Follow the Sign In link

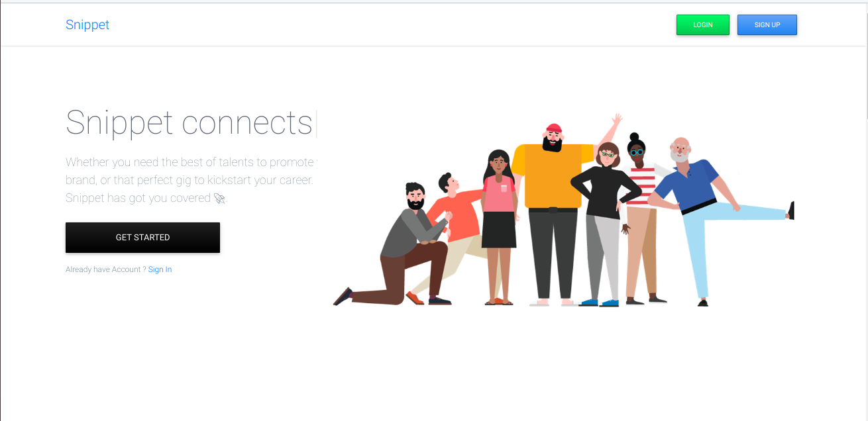click(x=160, y=269)
